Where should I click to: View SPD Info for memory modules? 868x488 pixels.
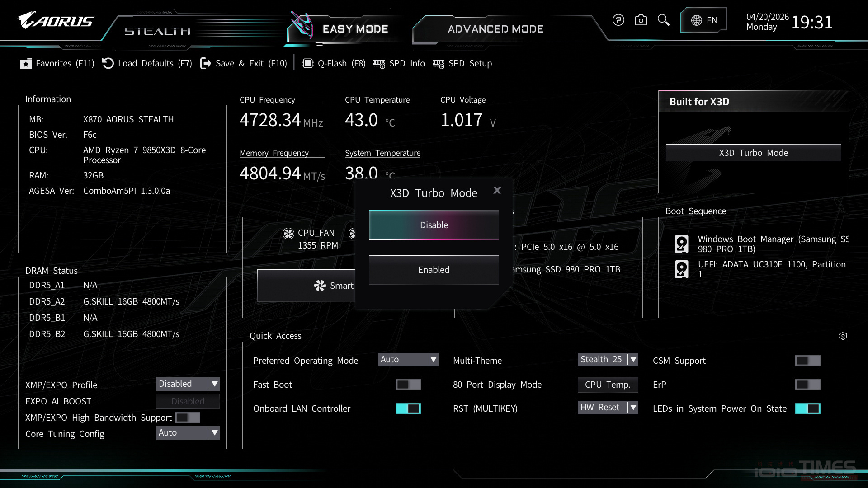point(399,63)
